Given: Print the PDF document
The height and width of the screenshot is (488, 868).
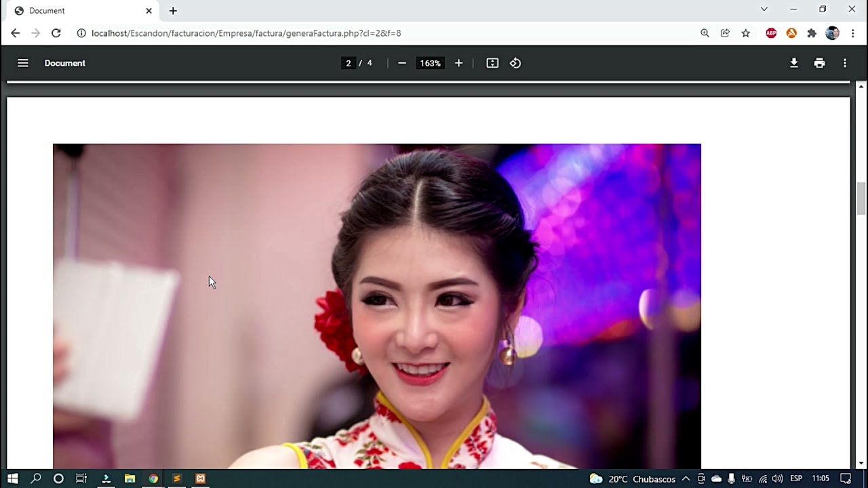Looking at the screenshot, I should click(x=820, y=63).
